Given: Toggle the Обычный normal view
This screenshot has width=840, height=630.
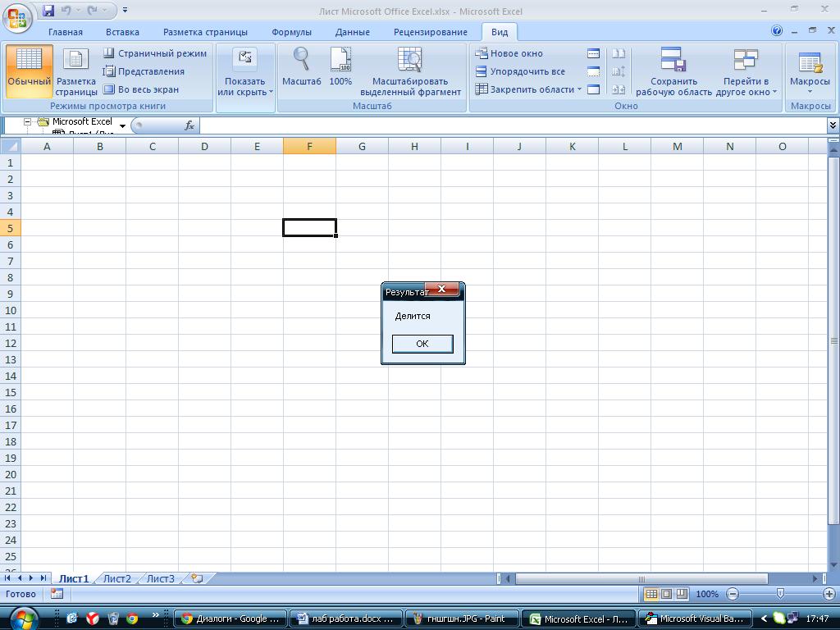Looking at the screenshot, I should (x=30, y=71).
